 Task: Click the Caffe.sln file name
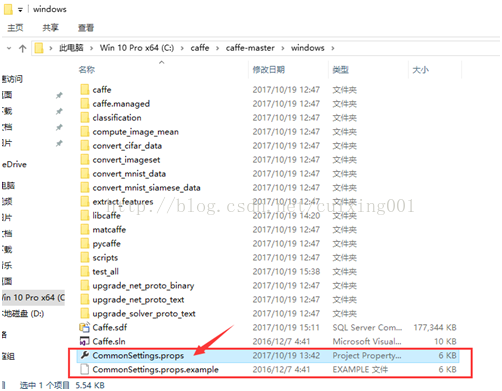click(x=109, y=341)
